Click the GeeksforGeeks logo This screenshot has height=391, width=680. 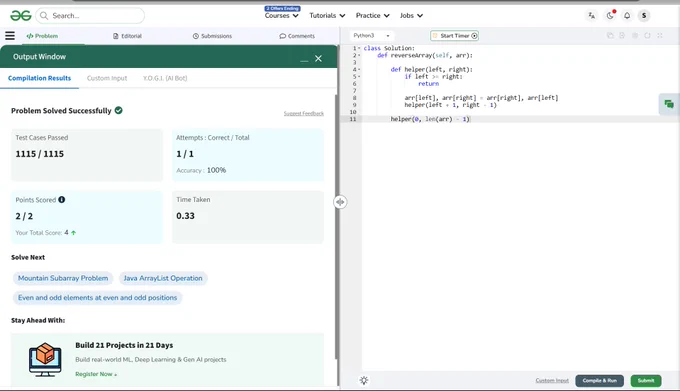[x=21, y=16]
